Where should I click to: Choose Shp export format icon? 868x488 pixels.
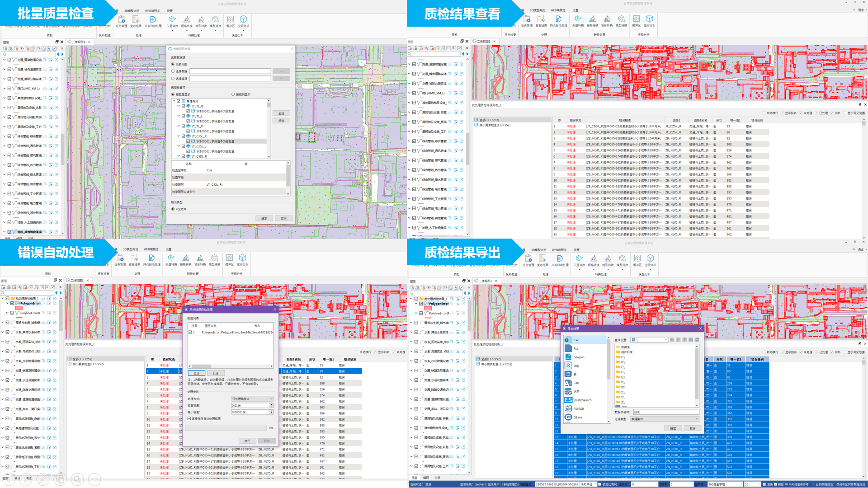coord(569,366)
